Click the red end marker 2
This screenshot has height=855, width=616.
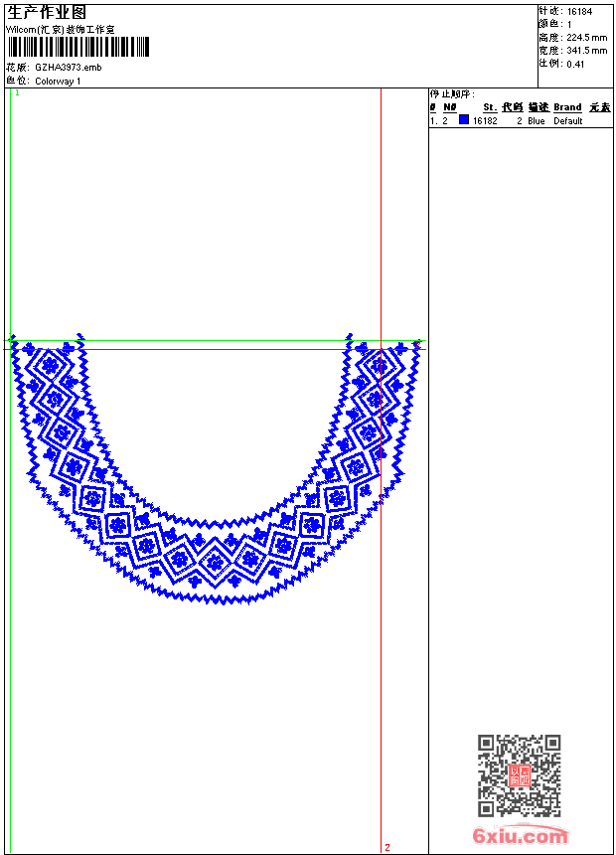point(387,847)
